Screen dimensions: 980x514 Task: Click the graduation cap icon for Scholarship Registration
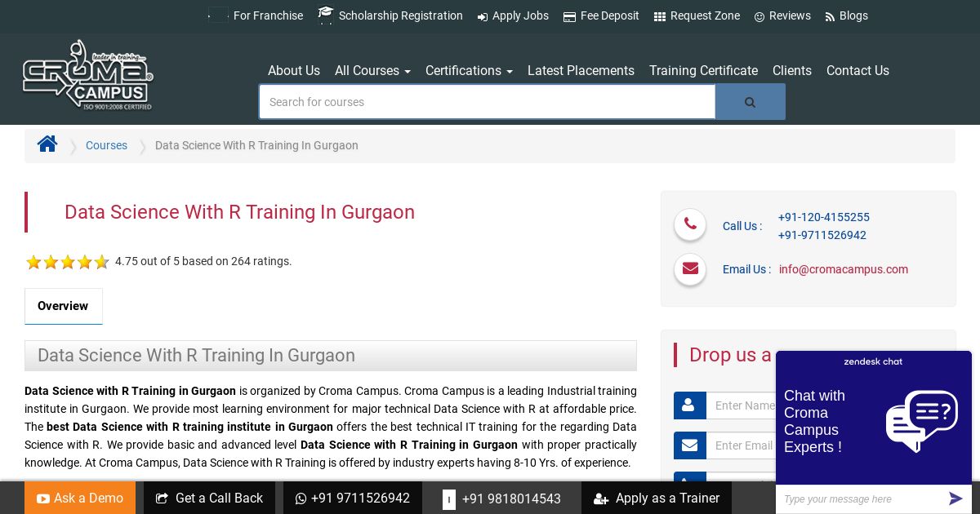pos(326,15)
